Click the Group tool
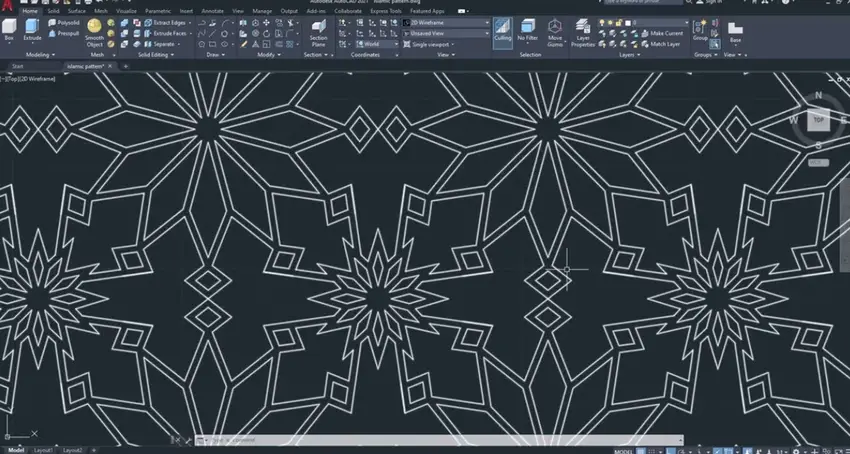 click(x=700, y=29)
